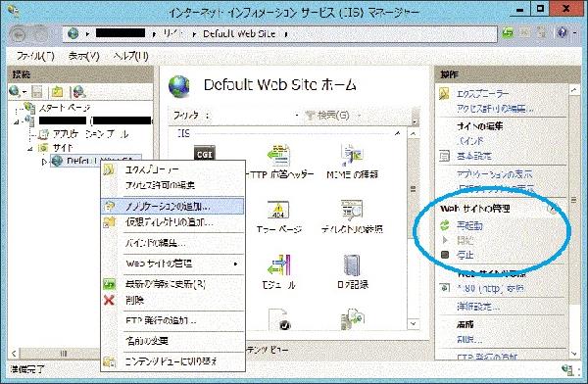Select 削除 in context menu
Viewport: 588px width, 384px height.
[x=172, y=300]
